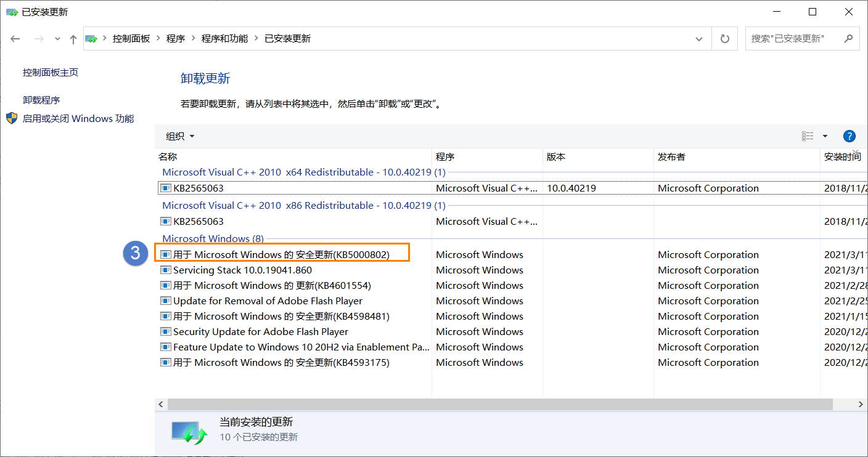
Task: Open 控制面板主页 link
Action: (51, 72)
